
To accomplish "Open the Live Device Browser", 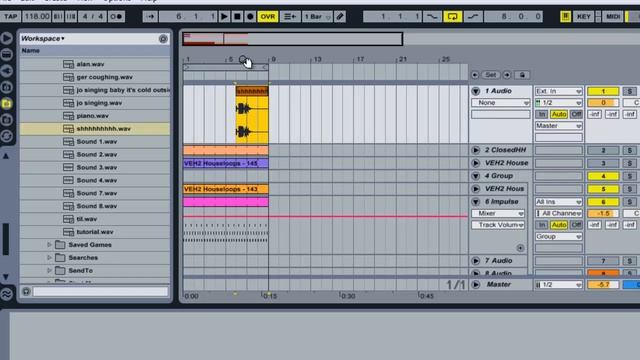I will pyautogui.click(x=7, y=54).
